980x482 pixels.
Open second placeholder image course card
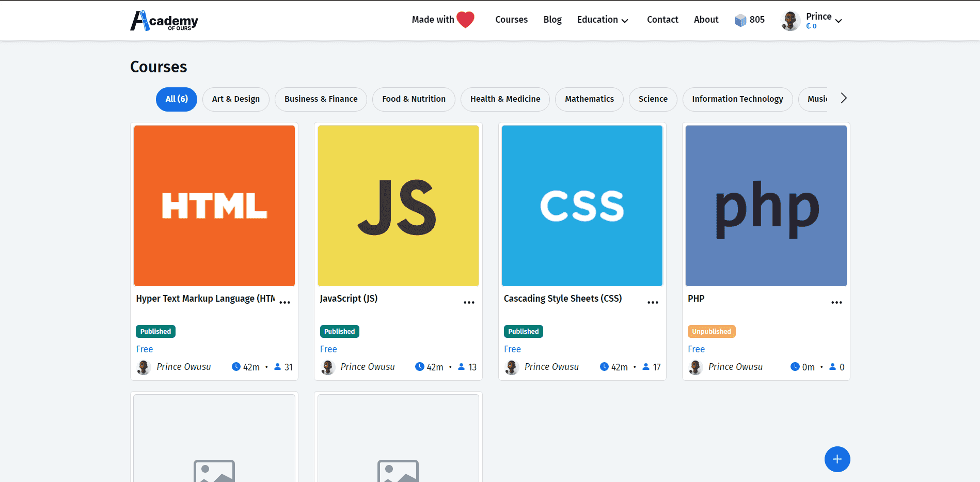pos(398,438)
